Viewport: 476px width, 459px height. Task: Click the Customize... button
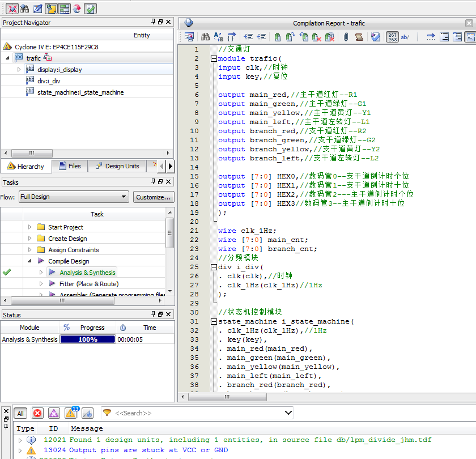coord(154,196)
